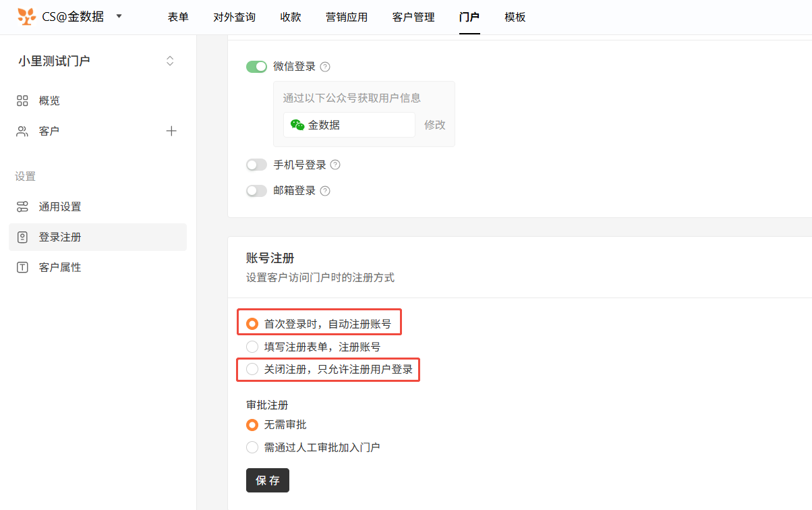Viewport: 812px width, 510px height.
Task: Click the help icon next to 邮箱登录
Action: click(325, 191)
